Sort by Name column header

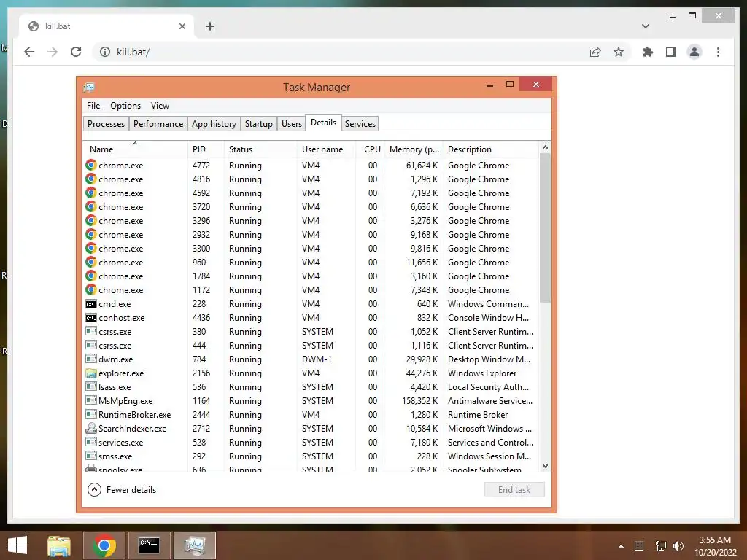(135, 149)
